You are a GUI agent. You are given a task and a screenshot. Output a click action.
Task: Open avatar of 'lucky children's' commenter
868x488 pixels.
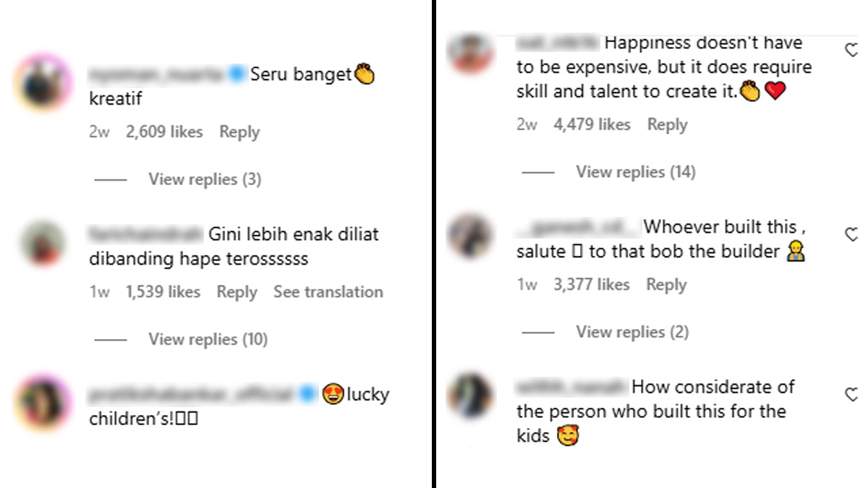[x=43, y=403]
